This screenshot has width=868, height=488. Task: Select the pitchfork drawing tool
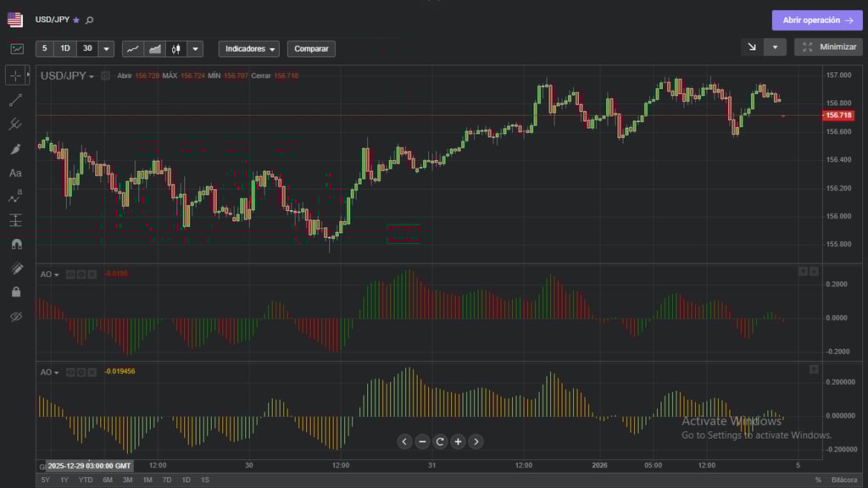pos(15,125)
